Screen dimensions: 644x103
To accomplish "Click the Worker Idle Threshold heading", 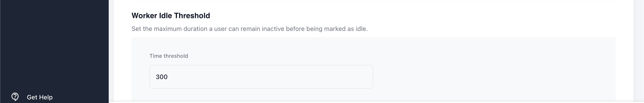I will pos(170,16).
